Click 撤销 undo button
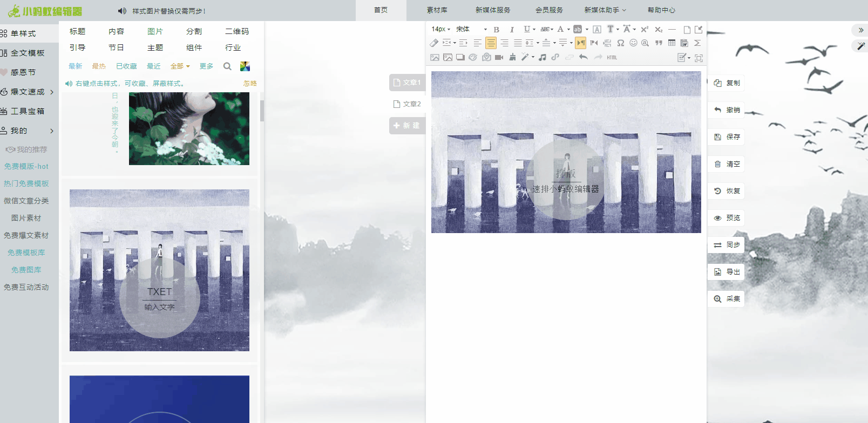 (727, 110)
